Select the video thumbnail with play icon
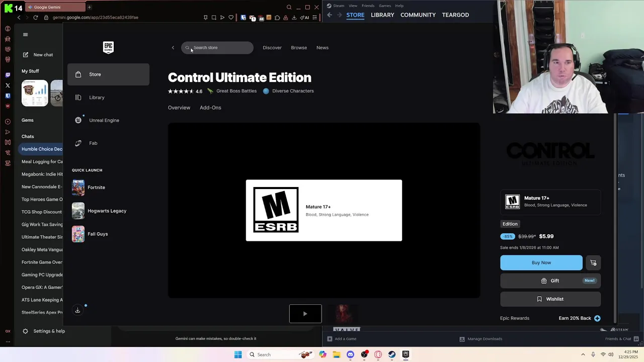Viewport: 644px width, 362px height. tap(305, 314)
